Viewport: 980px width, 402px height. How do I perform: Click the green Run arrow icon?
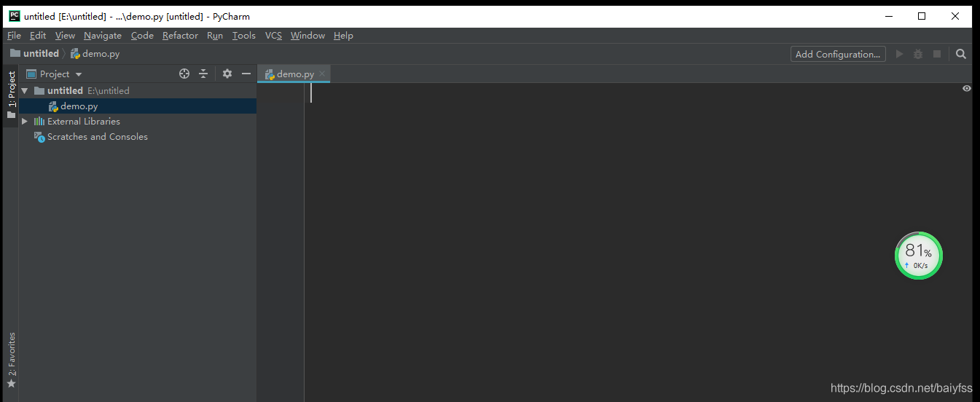[x=899, y=54]
